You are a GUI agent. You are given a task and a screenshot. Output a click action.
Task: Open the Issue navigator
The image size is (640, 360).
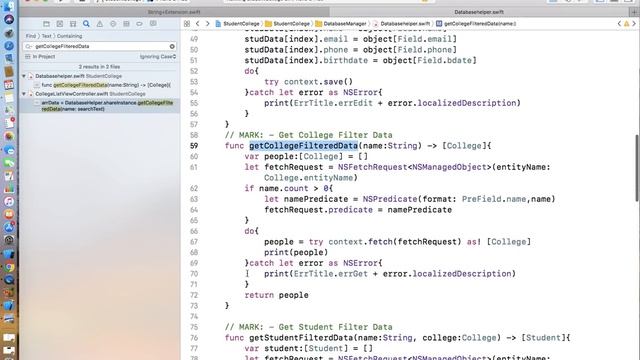(x=100, y=24)
